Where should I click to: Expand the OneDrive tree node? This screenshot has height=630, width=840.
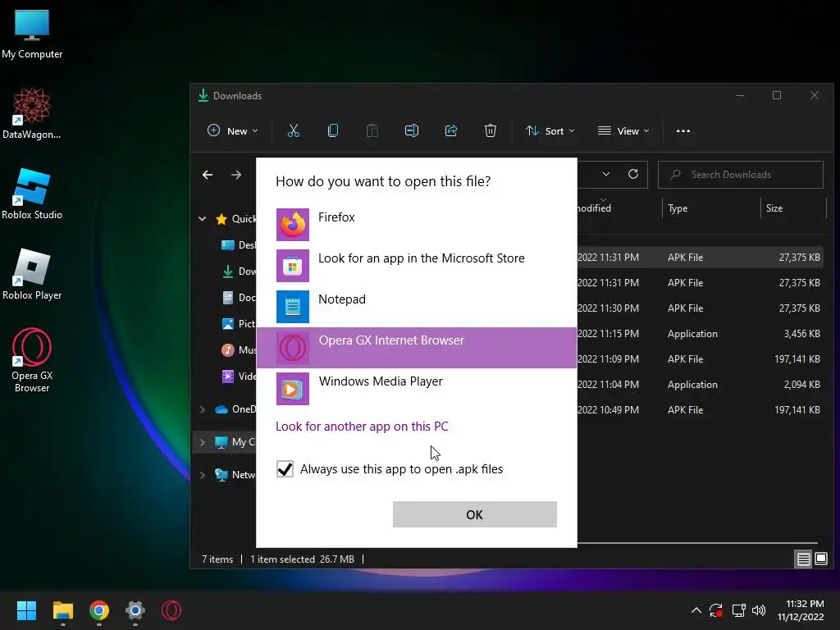pyautogui.click(x=203, y=409)
